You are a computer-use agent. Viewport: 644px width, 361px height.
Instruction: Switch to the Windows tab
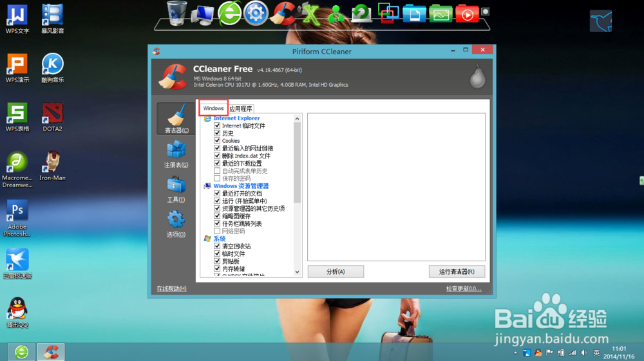click(x=213, y=108)
